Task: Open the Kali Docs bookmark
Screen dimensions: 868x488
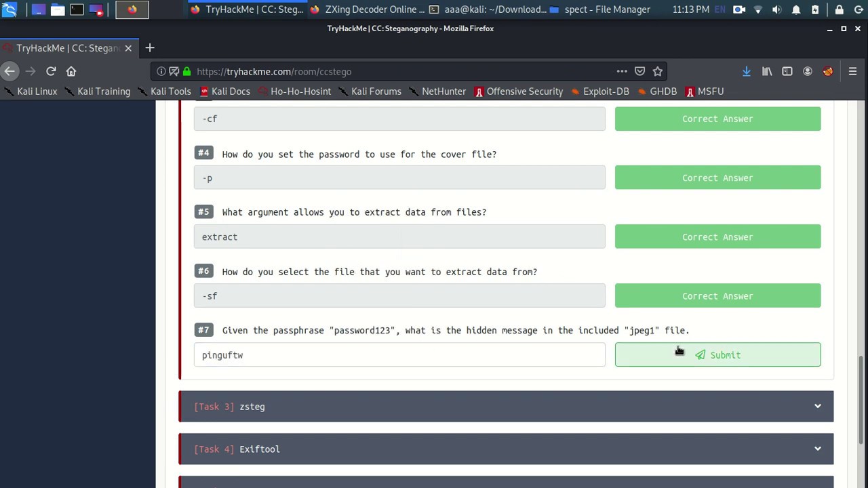Action: coord(224,91)
